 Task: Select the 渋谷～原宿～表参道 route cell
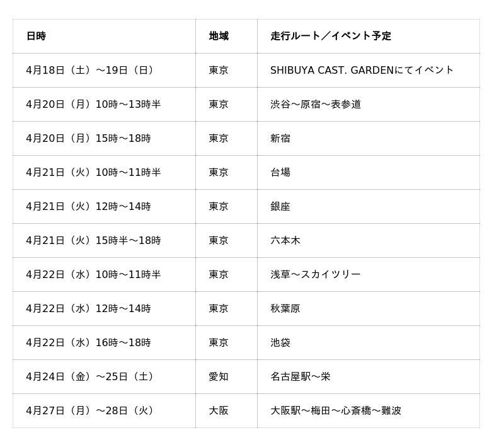tap(316, 105)
